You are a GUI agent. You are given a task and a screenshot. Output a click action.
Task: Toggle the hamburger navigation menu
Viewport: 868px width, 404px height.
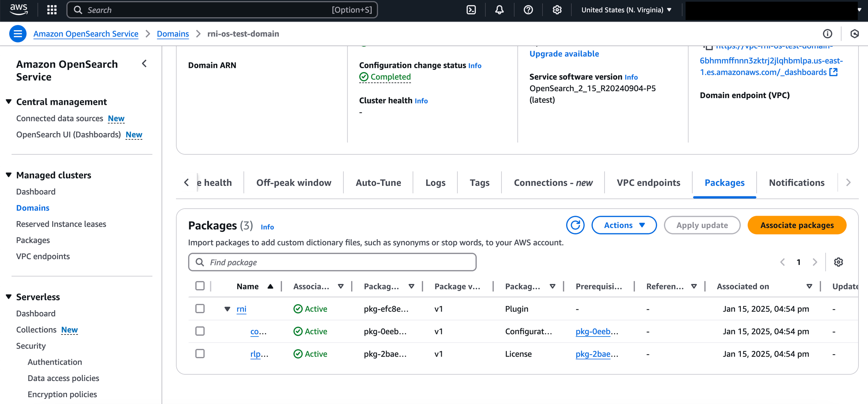pos(18,34)
